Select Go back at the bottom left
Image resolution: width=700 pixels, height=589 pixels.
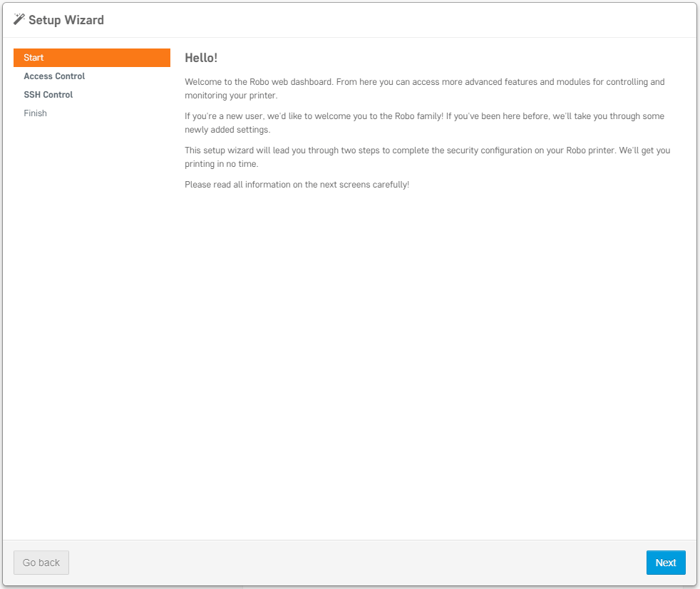click(x=41, y=563)
